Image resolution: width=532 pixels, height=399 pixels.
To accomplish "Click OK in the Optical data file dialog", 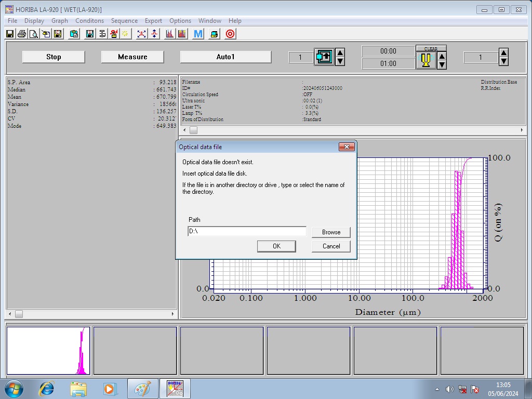I will pos(276,246).
